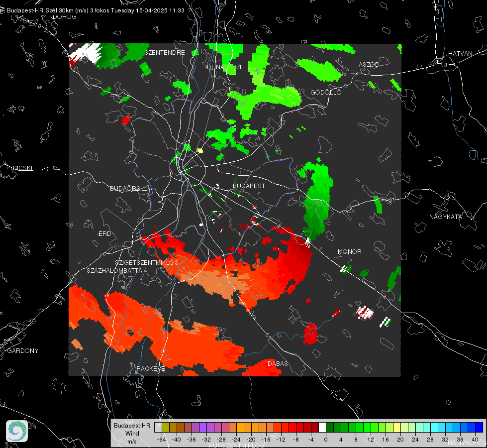
Task: Click the HATVAN town label
Action: click(x=460, y=53)
